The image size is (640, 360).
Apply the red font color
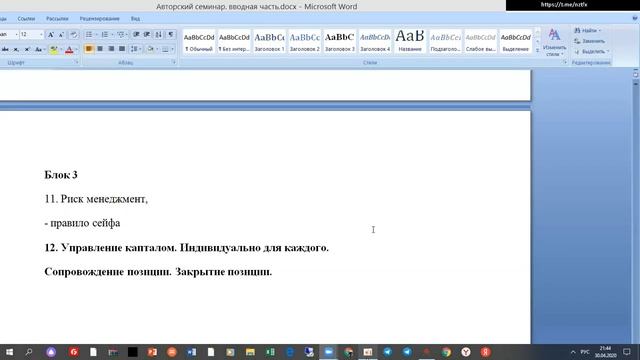click(x=69, y=49)
